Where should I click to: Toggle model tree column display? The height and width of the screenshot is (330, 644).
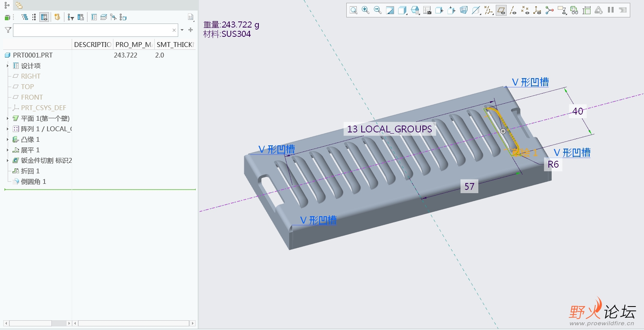pyautogui.click(x=44, y=17)
